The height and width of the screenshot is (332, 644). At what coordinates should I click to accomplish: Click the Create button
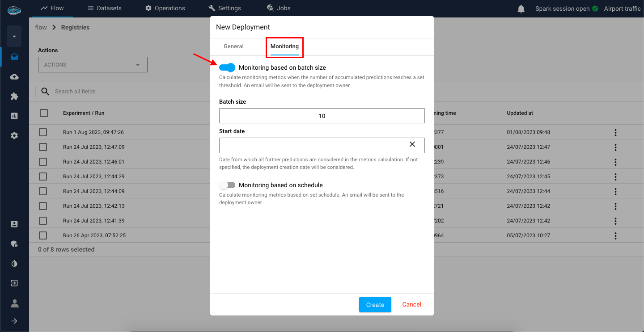[x=375, y=305]
